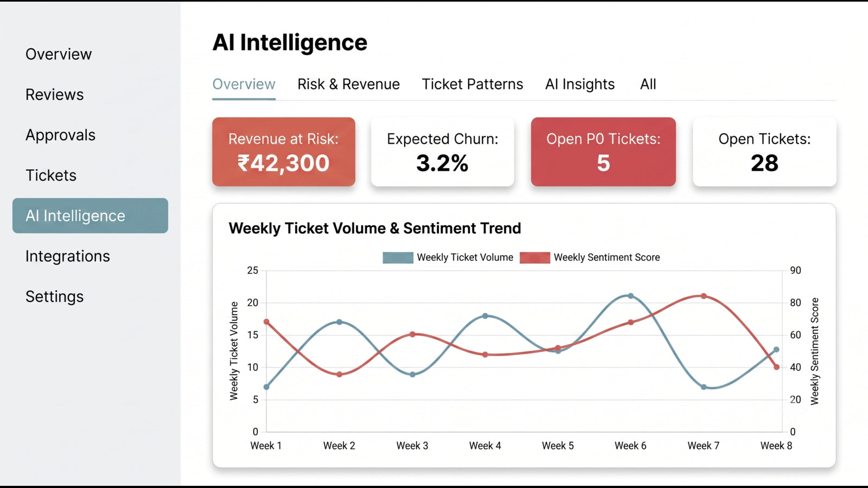The width and height of the screenshot is (868, 488).
Task: Open the AI Insights tab
Action: click(x=580, y=85)
